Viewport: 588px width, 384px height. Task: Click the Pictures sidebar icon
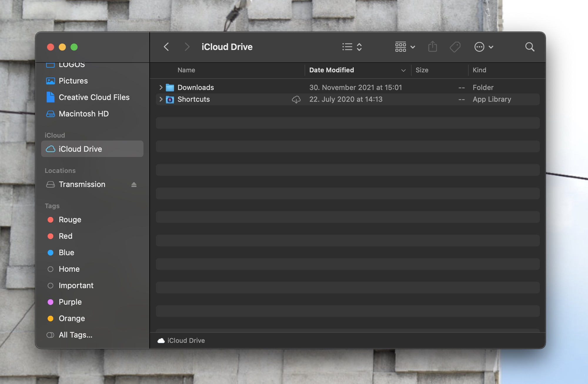coord(51,81)
